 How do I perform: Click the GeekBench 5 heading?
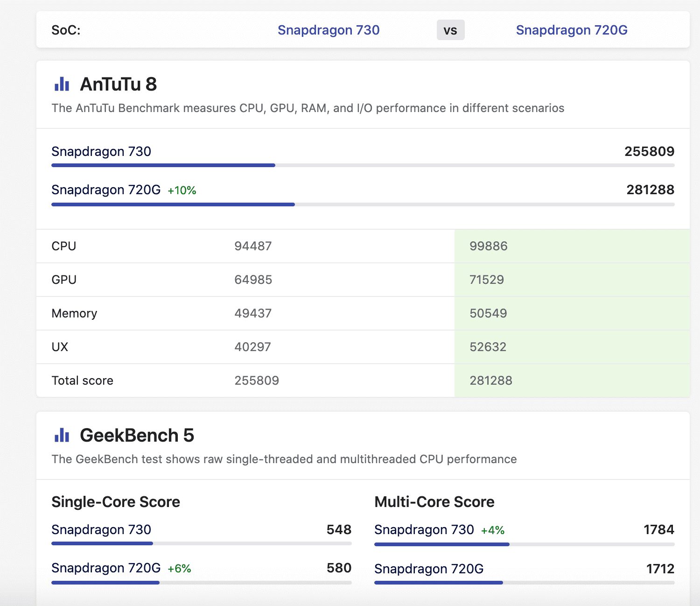coord(137,436)
